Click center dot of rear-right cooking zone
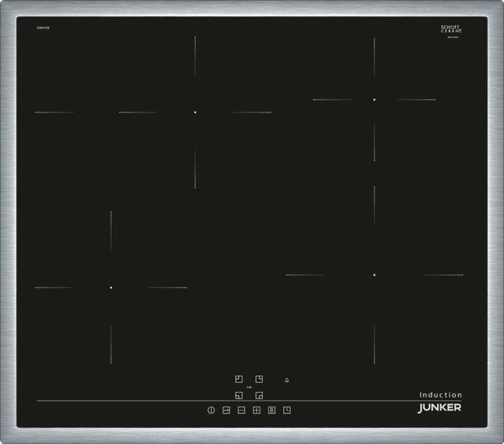 [375, 100]
